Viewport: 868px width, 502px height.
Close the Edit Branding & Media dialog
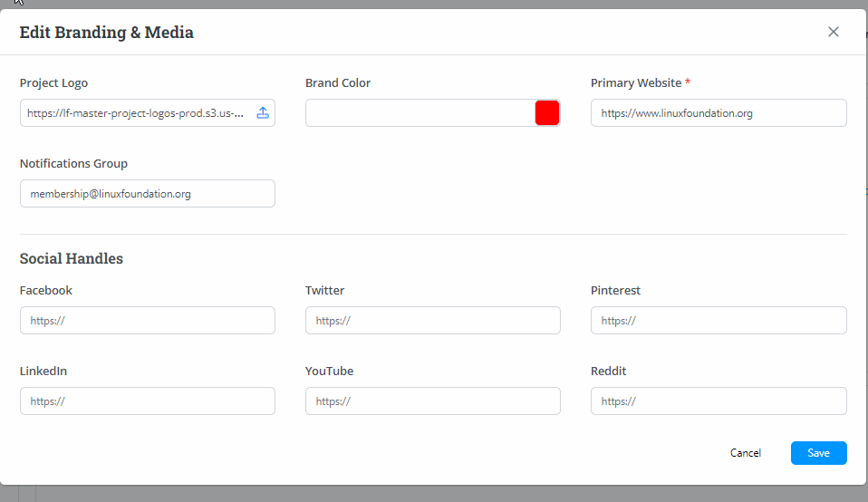[x=833, y=32]
